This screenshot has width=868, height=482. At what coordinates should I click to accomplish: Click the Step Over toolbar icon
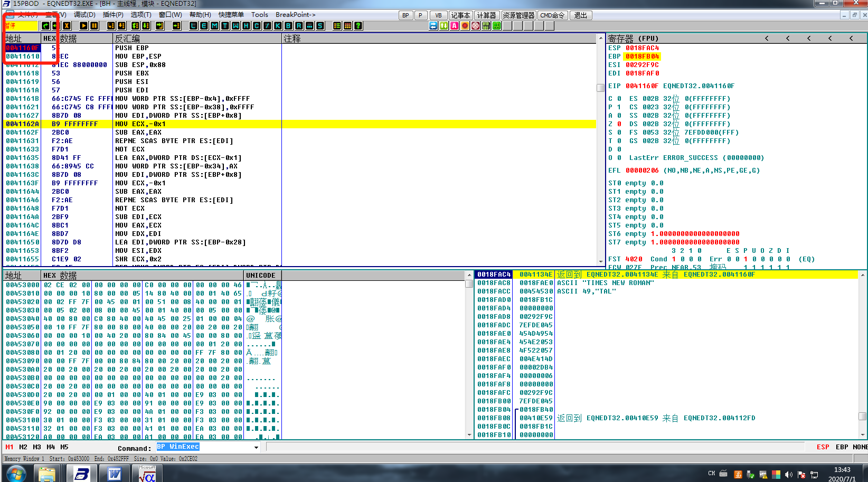pos(121,25)
